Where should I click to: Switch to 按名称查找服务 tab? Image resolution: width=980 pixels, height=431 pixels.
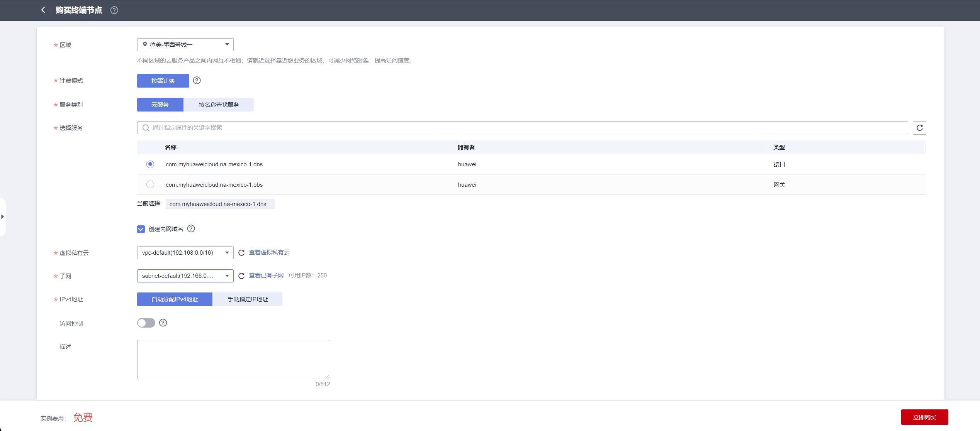219,105
